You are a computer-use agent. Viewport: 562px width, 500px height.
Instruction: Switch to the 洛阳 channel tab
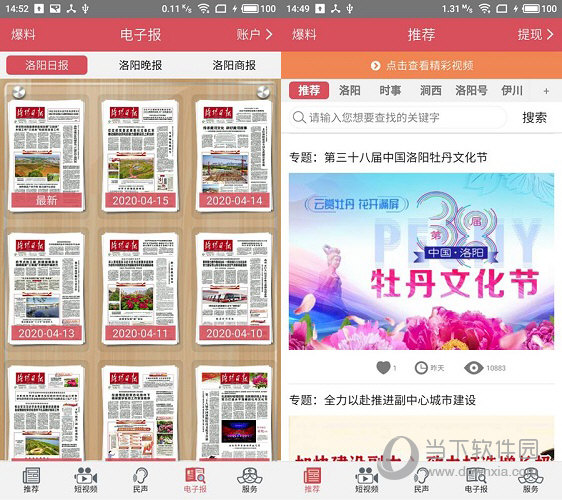[350, 90]
